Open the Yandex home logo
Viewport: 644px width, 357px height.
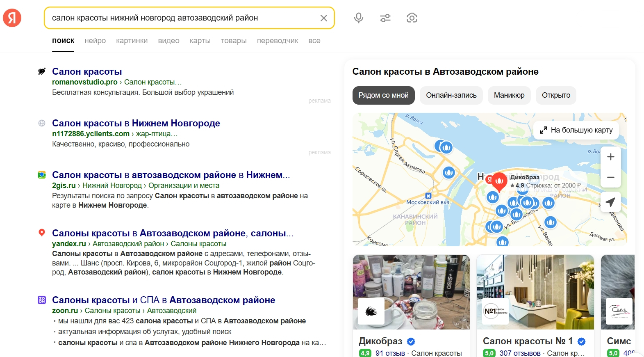point(12,18)
